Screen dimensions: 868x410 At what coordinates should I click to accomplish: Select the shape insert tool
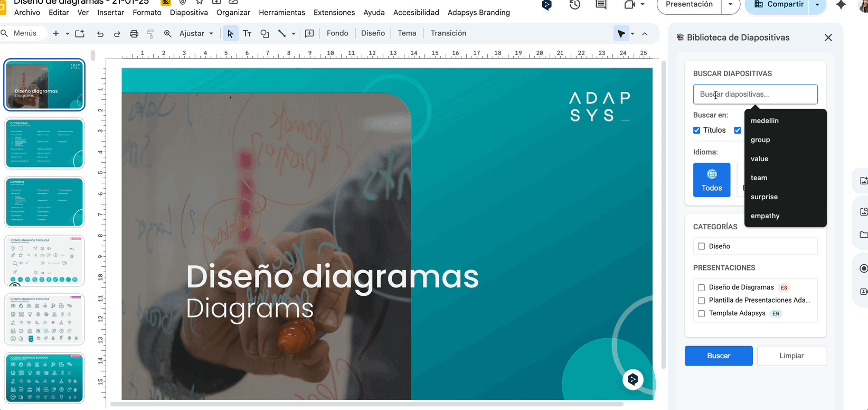tap(265, 34)
